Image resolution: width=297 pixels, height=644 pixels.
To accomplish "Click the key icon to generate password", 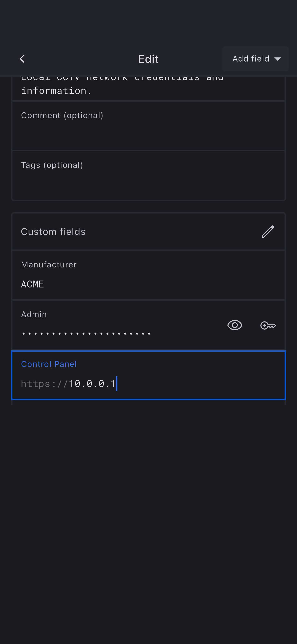I will (268, 325).
